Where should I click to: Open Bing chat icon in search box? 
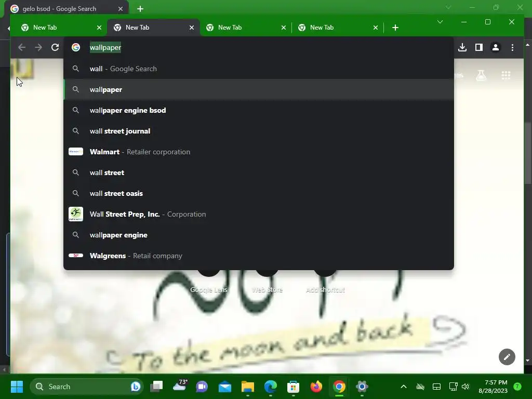click(136, 387)
